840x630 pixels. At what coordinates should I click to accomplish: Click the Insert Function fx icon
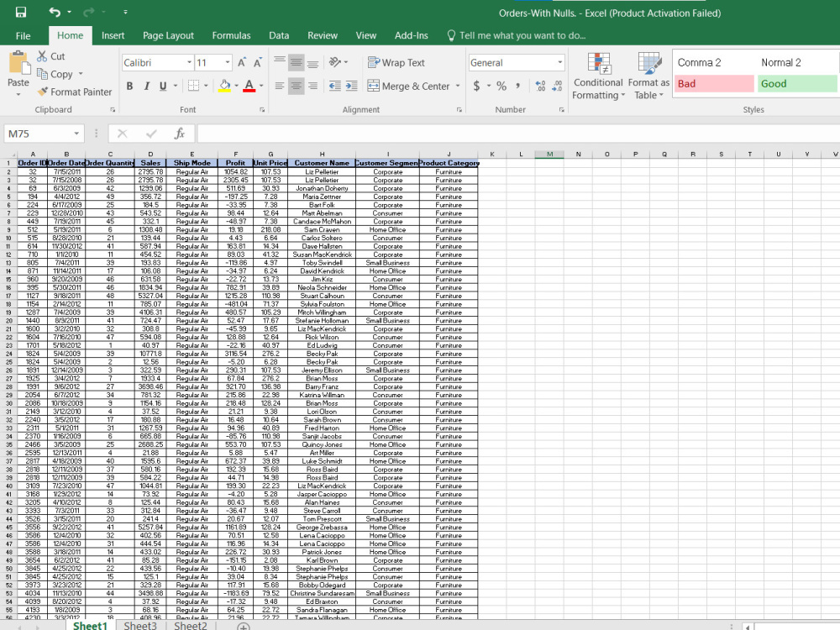(180, 134)
